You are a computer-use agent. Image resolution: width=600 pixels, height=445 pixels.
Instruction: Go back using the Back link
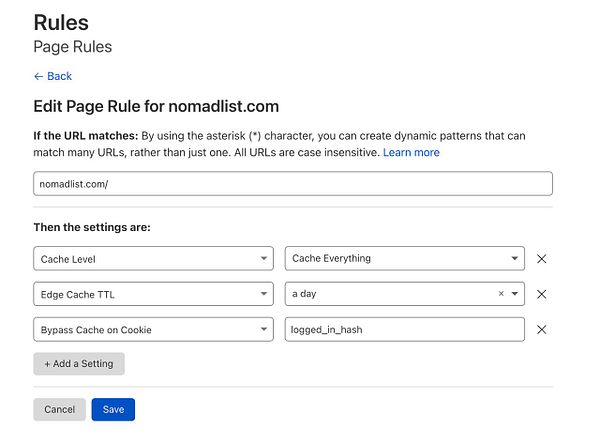point(53,76)
